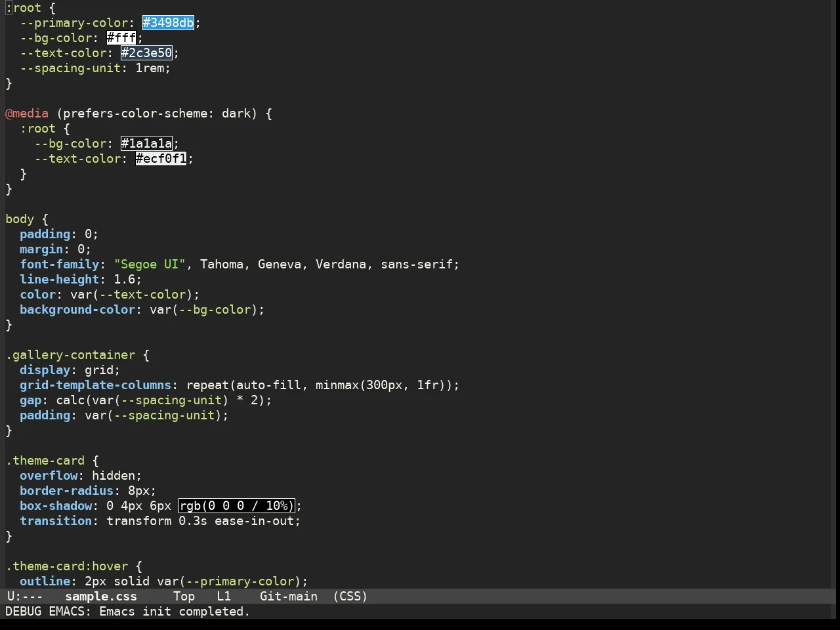Click the border-radius property

66,491
